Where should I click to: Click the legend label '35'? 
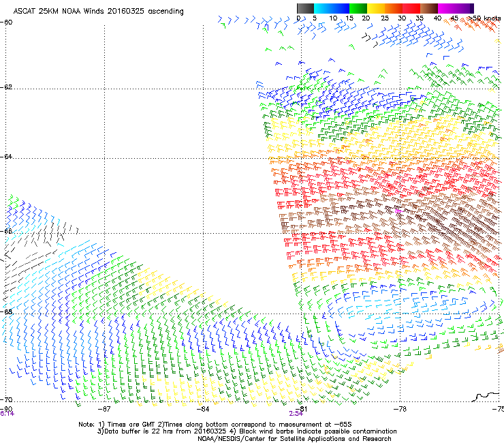point(420,18)
